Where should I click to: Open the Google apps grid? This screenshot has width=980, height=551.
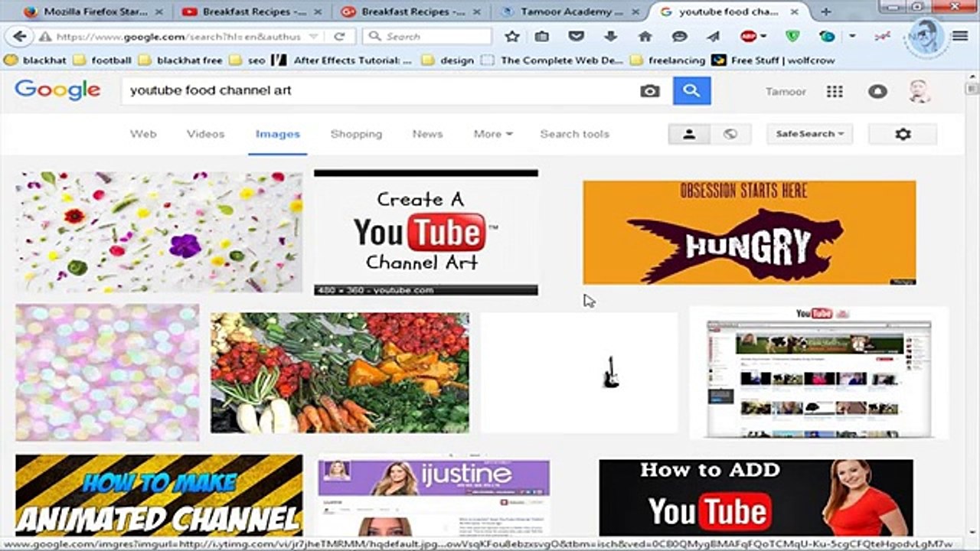click(x=835, y=92)
